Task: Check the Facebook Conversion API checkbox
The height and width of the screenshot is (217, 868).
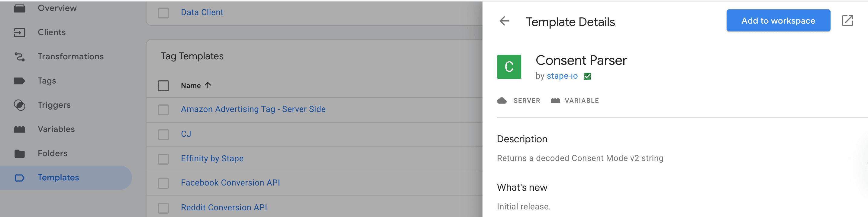Action: [x=163, y=183]
